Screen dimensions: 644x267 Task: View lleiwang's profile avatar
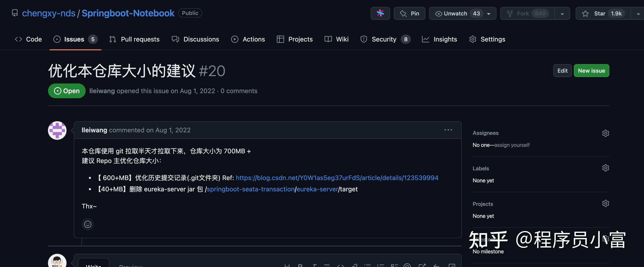click(57, 130)
